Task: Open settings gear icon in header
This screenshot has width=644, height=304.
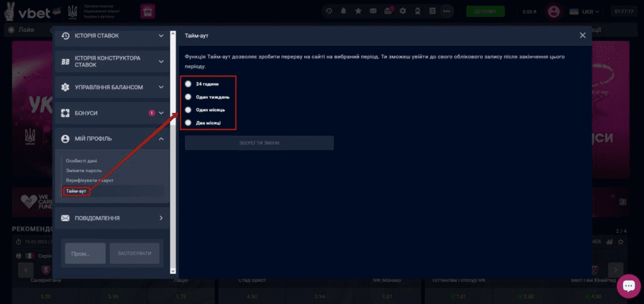Action: [x=403, y=11]
